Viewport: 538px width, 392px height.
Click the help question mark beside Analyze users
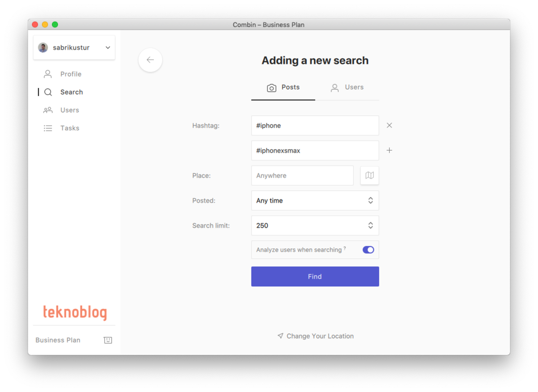pyautogui.click(x=345, y=248)
